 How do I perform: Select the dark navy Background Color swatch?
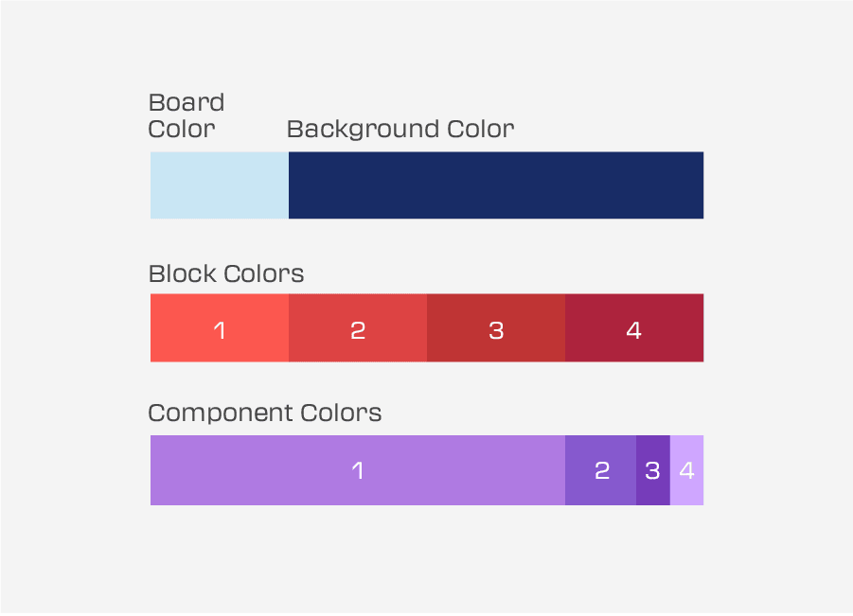495,185
